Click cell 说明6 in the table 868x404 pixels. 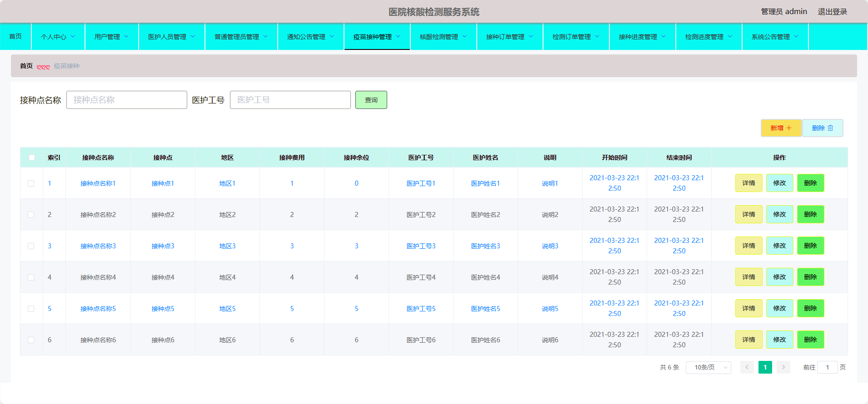click(550, 340)
